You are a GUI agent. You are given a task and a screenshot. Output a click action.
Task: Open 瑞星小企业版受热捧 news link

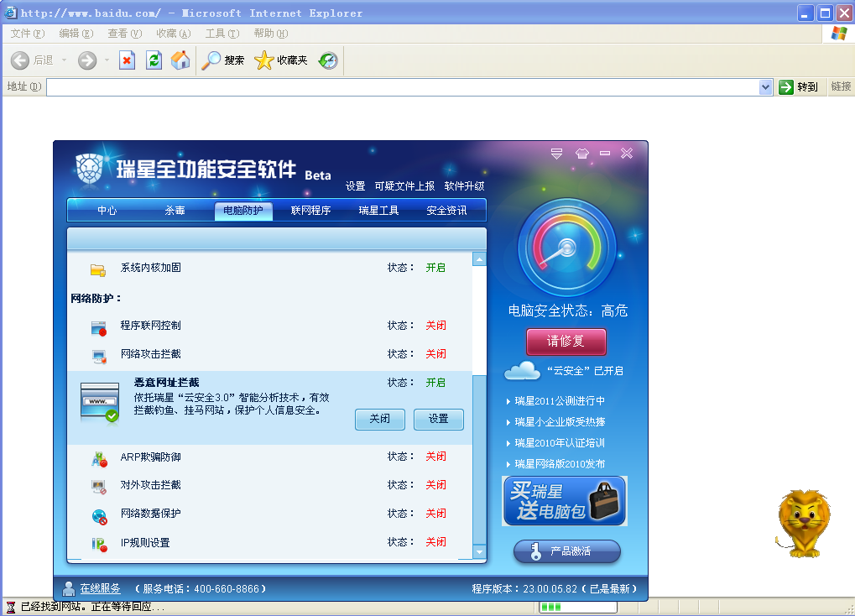560,422
